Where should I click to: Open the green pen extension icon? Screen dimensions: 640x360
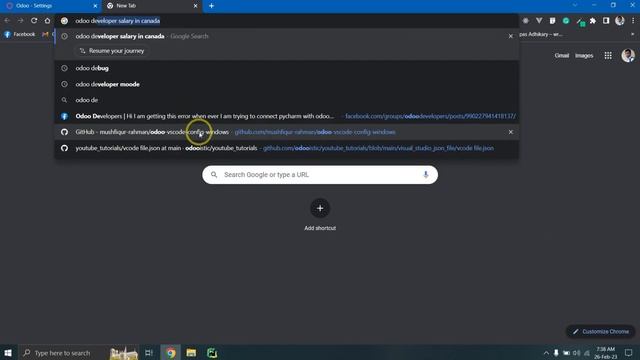tap(580, 21)
